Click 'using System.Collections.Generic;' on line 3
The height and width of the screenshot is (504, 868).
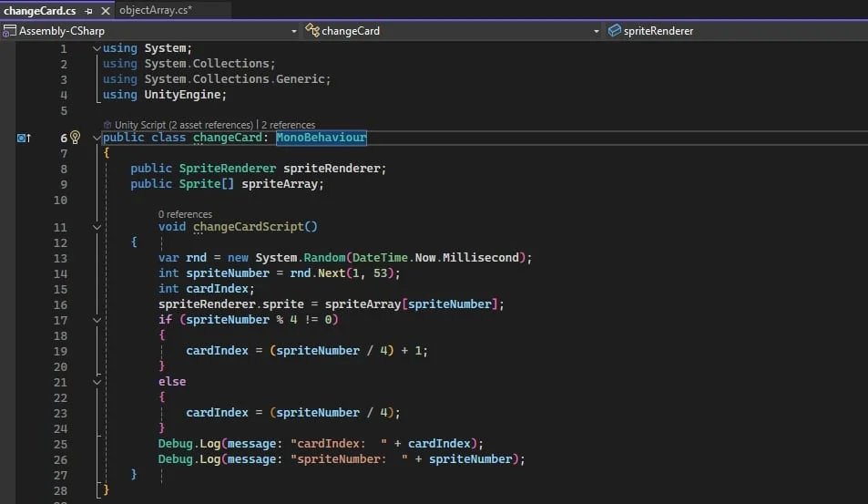pyautogui.click(x=217, y=79)
